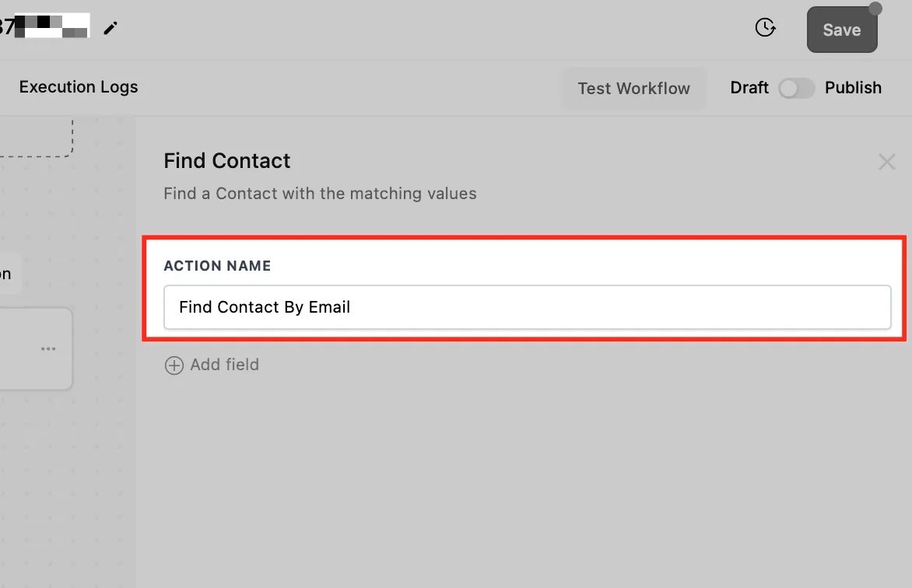Select the Draft label beside the switch
Viewport: 912px width, 588px height.
[749, 88]
